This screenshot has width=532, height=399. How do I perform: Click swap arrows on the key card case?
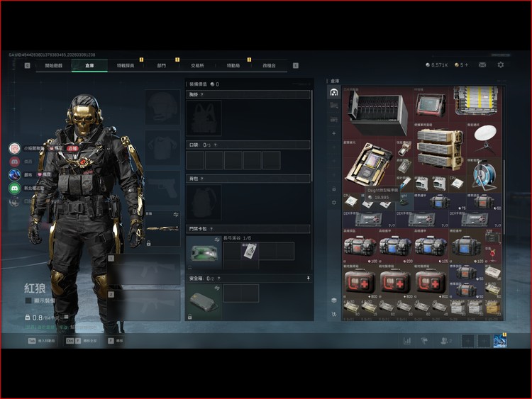(x=217, y=240)
